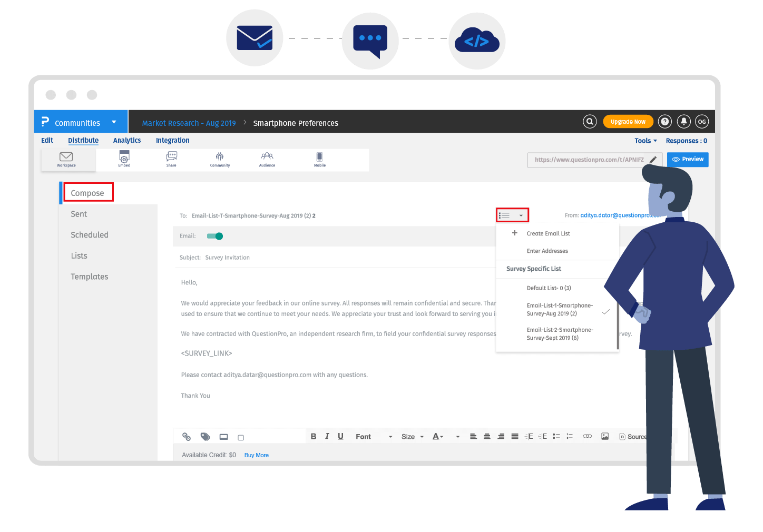Click the Buy More link
763x532 pixels.
pyautogui.click(x=256, y=455)
